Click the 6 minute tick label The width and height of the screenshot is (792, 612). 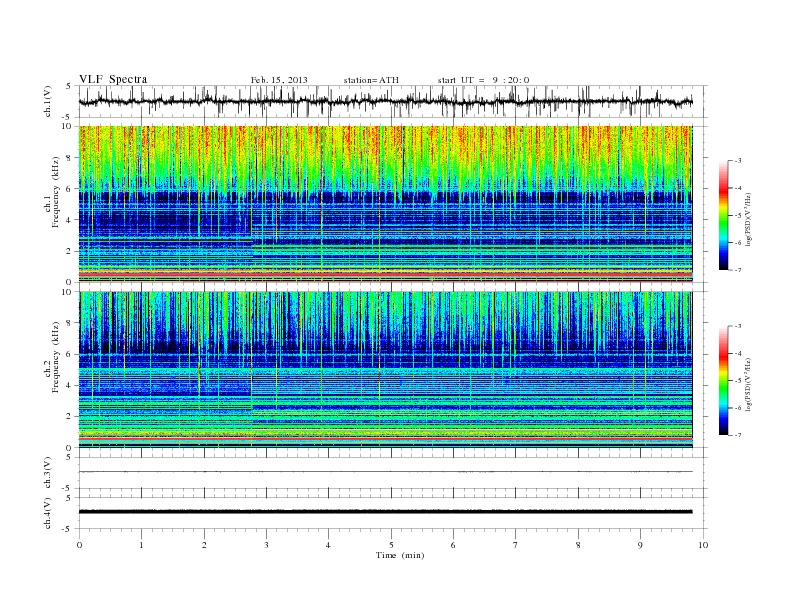(453, 545)
